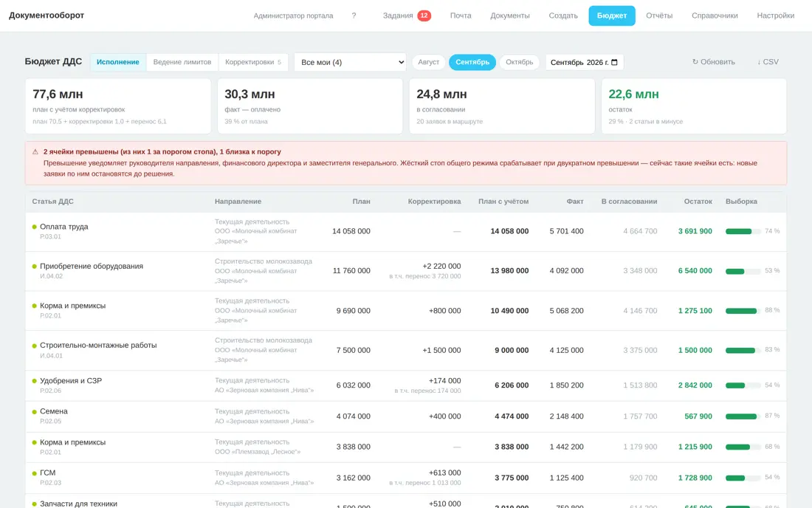Switch to the Ведение лимитов tab
The height and width of the screenshot is (508, 812).
(182, 62)
